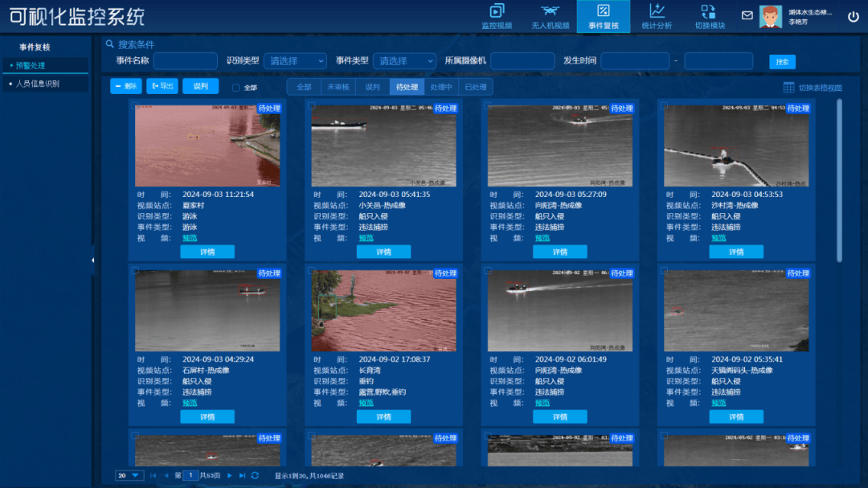Click 预览 video link for 沙村湾-热成像 event

coord(719,238)
